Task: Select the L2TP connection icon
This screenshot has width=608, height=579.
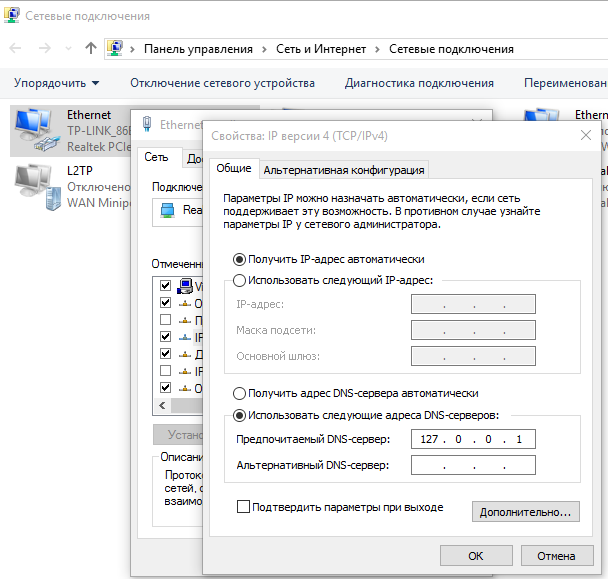Action: pos(38,187)
